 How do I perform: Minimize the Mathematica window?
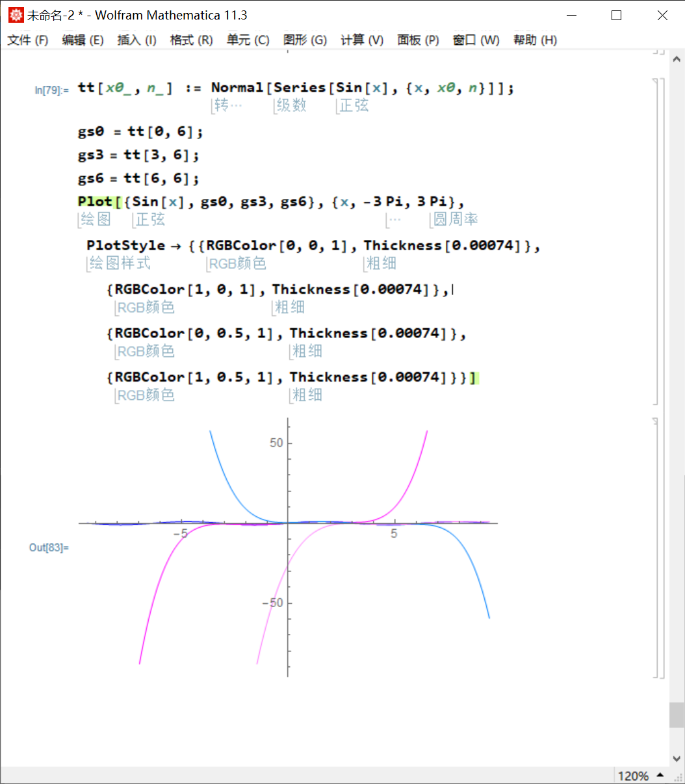coord(571,15)
